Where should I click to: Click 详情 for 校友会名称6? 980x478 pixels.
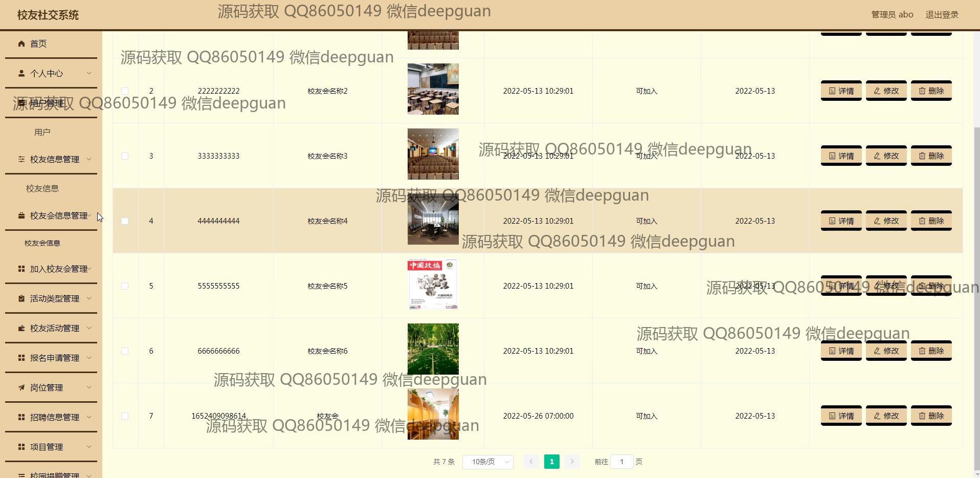coord(841,351)
